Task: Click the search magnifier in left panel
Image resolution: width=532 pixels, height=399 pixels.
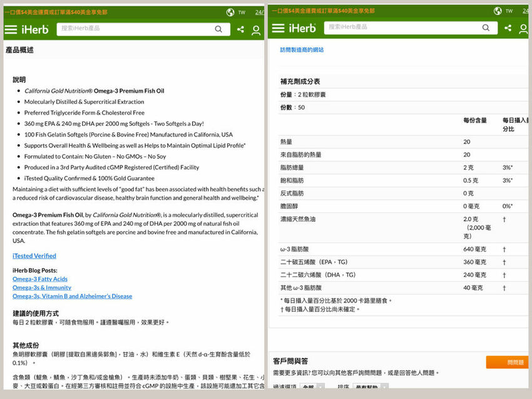Action: pyautogui.click(x=218, y=29)
